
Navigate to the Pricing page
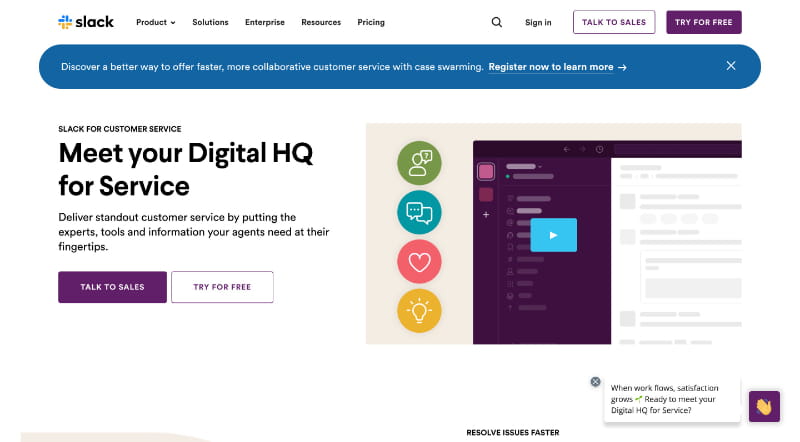click(x=371, y=22)
